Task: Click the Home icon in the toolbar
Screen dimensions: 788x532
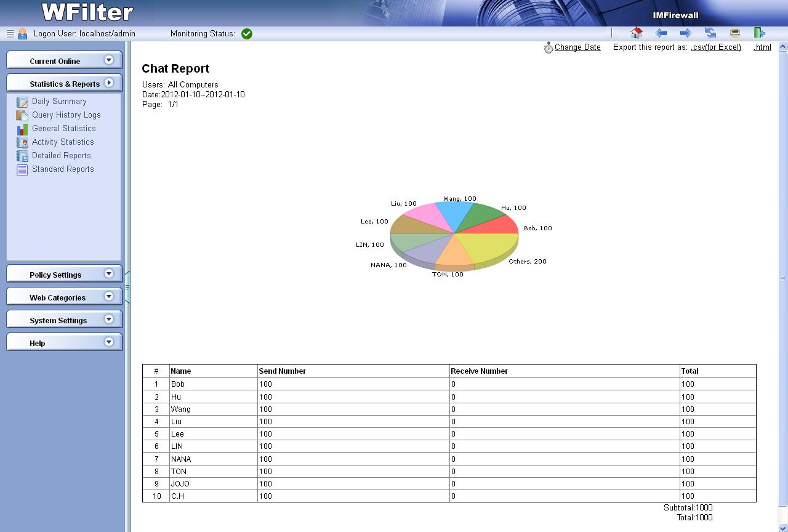Action: (x=637, y=33)
